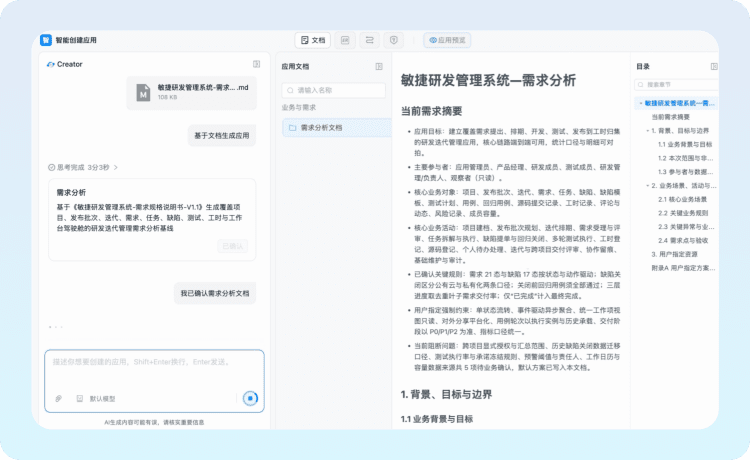Click the check icon beside 思考完成

[51, 167]
